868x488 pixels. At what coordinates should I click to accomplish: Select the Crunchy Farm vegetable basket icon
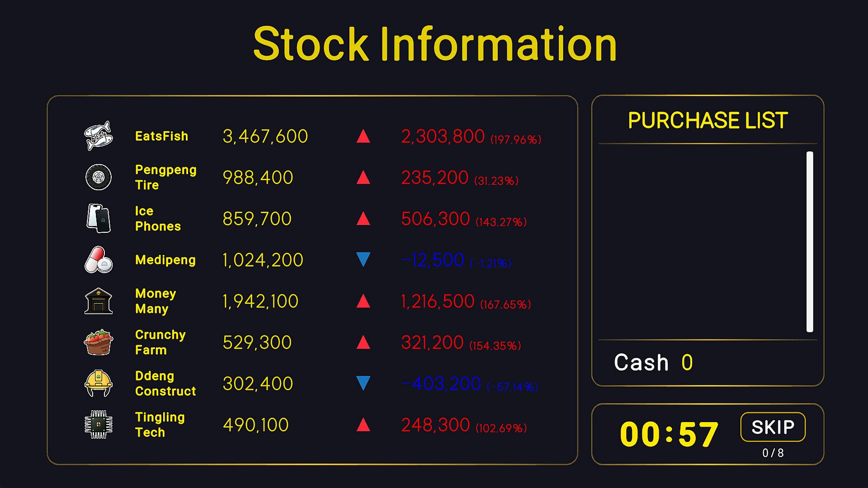99,342
